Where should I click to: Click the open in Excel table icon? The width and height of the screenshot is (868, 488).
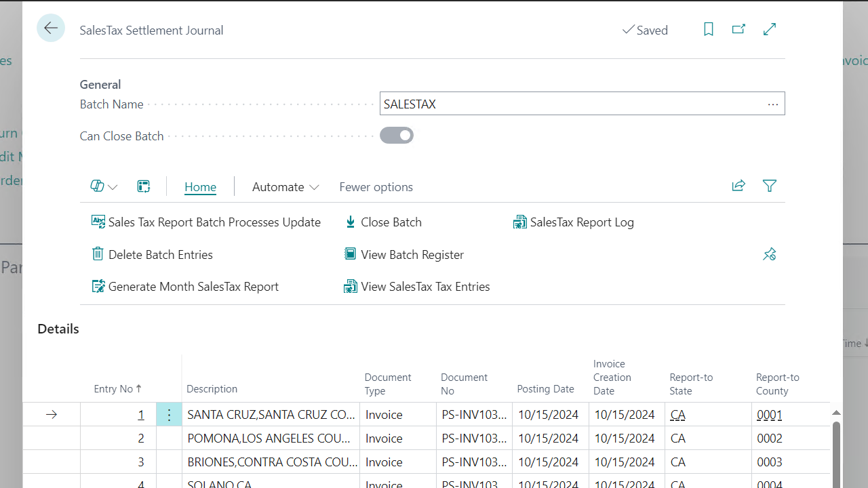[x=143, y=186]
